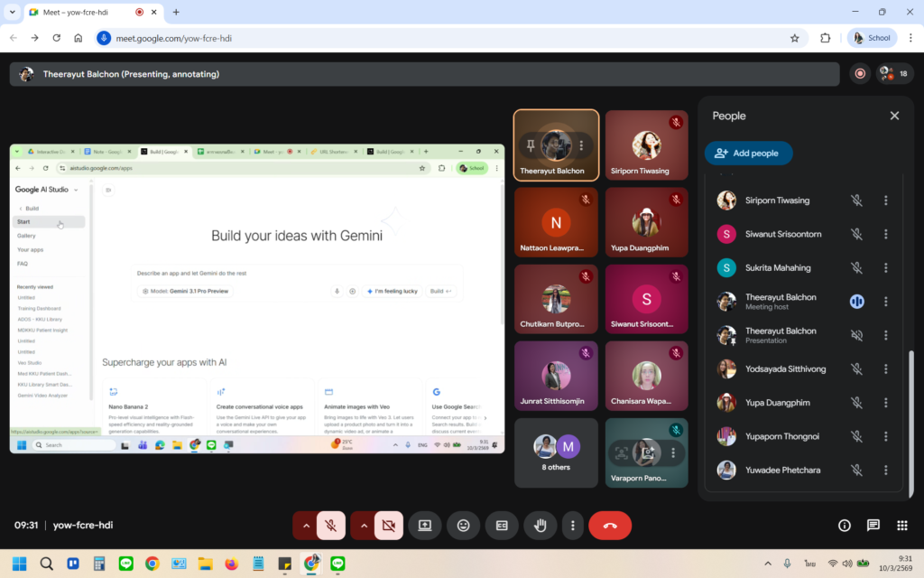
Task: Toggle the camera on in the call bar
Action: (389, 526)
